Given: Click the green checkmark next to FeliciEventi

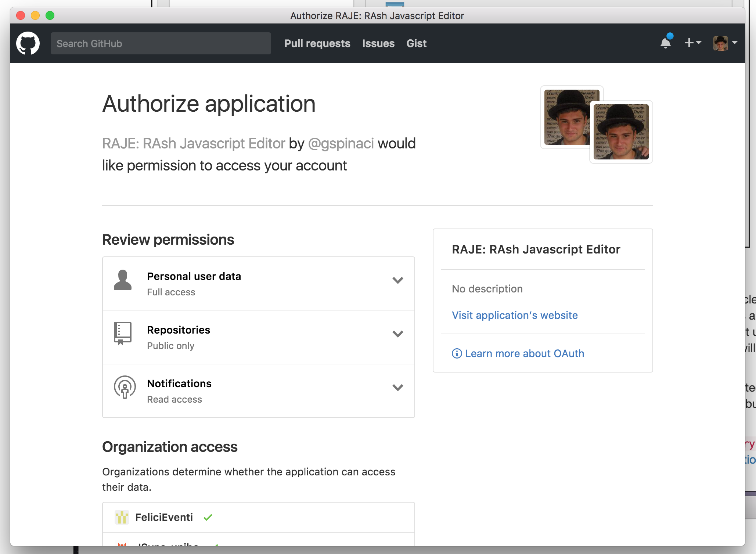Looking at the screenshot, I should (208, 517).
